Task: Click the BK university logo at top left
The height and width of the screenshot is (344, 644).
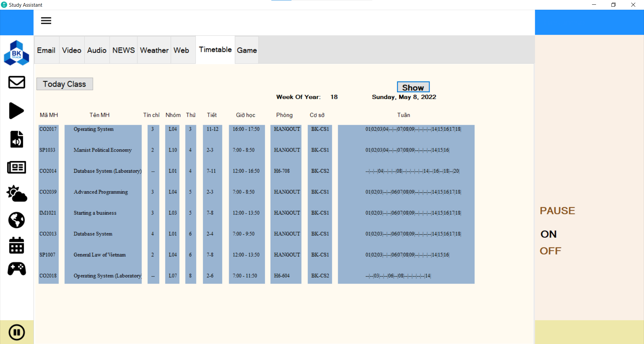Action: click(16, 53)
